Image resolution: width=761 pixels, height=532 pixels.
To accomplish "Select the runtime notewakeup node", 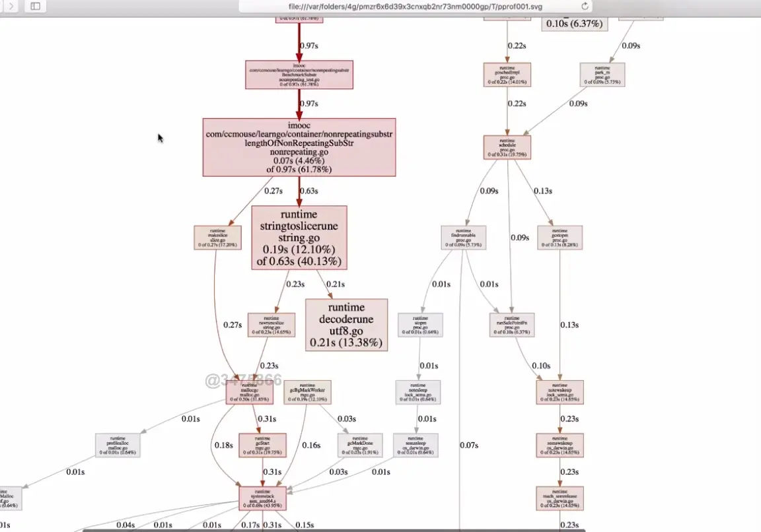I will (560, 392).
